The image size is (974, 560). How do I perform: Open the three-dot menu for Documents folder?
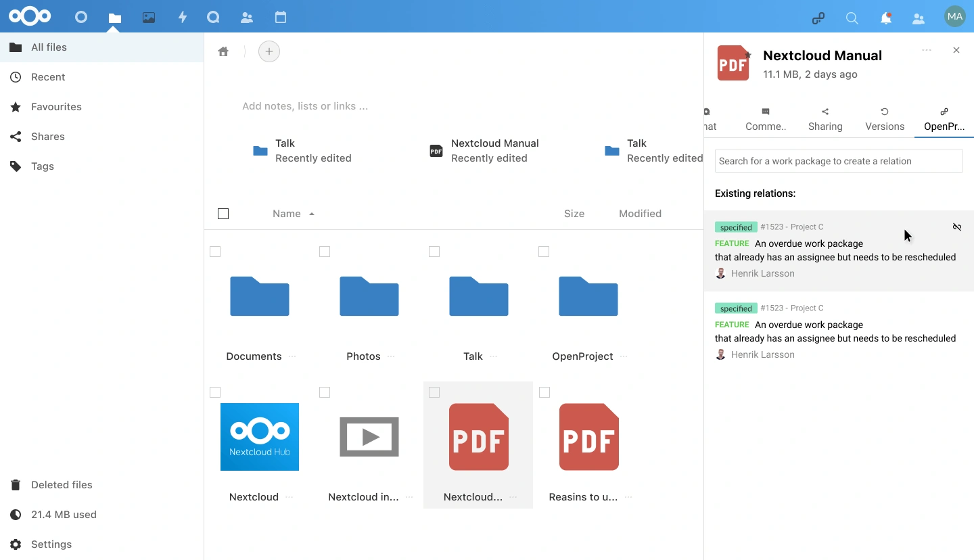(292, 356)
